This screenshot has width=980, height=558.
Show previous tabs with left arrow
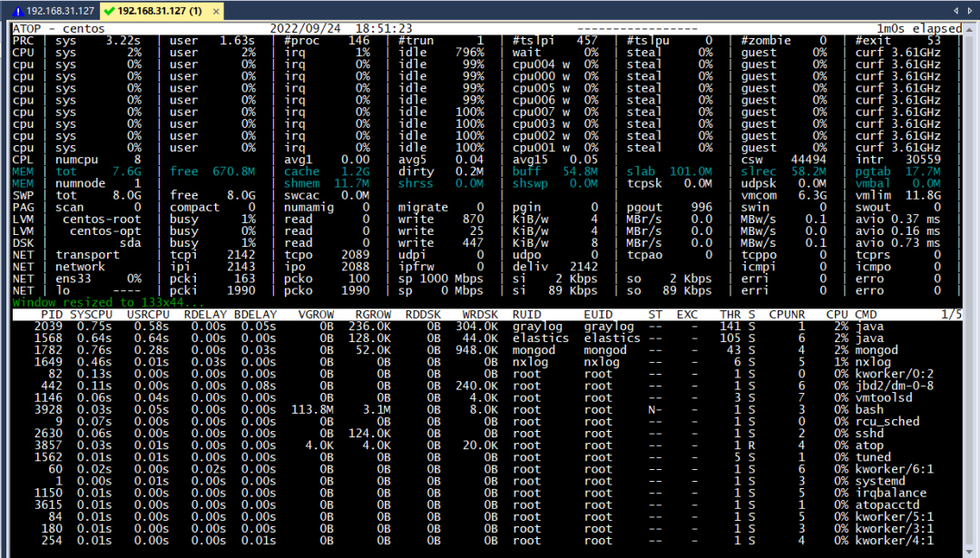tap(955, 11)
